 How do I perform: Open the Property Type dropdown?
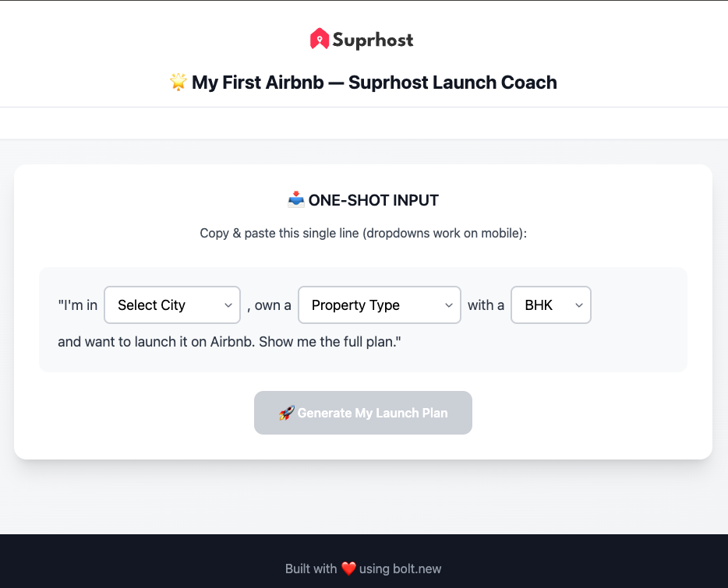point(379,305)
